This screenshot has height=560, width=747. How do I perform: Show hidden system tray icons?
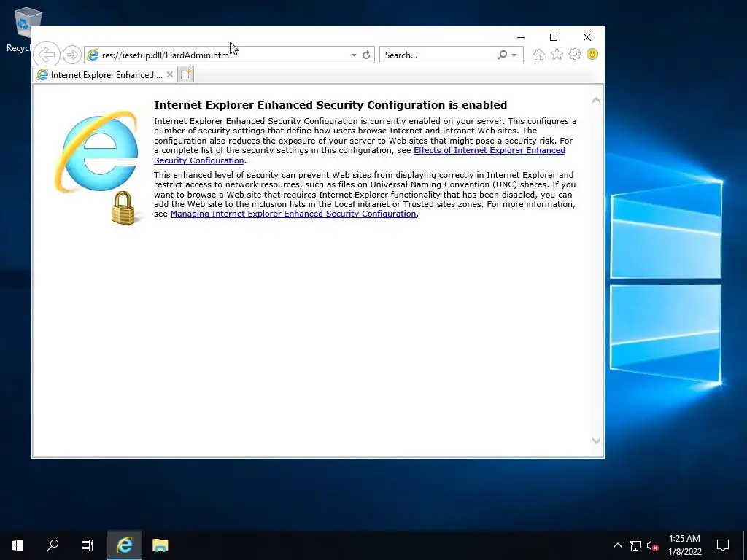[617, 545]
